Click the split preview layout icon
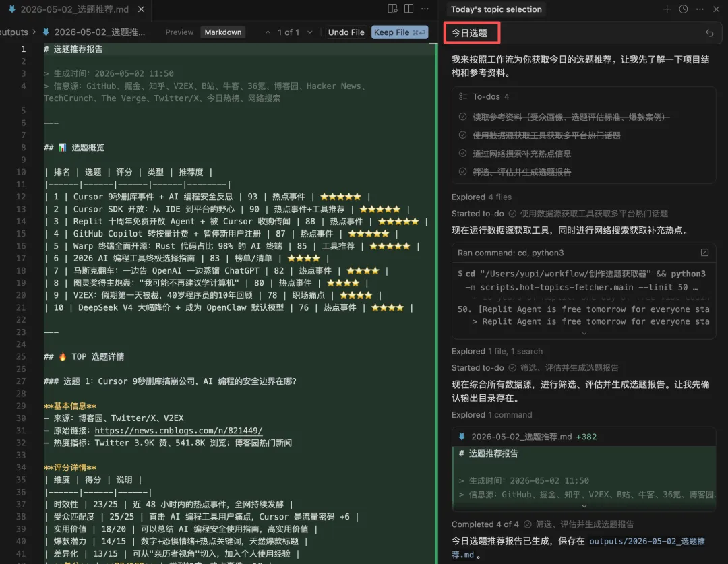Screen dimensions: 728x564 [392, 9]
